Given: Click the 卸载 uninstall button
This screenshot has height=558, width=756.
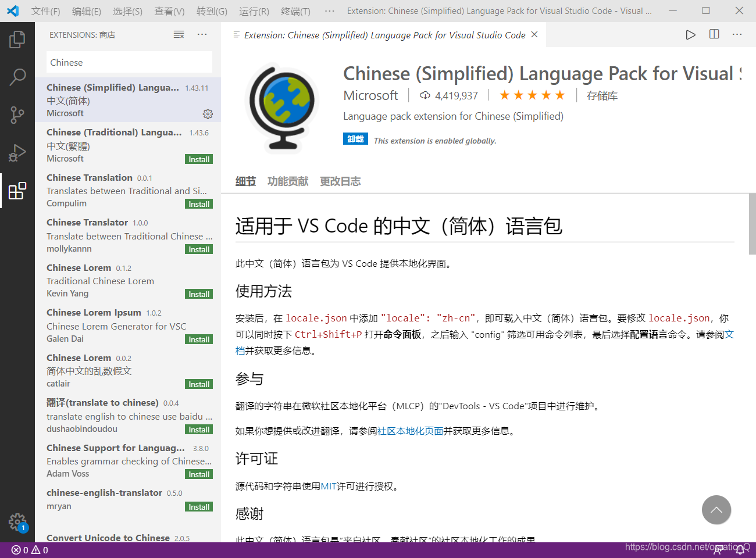Looking at the screenshot, I should (355, 139).
